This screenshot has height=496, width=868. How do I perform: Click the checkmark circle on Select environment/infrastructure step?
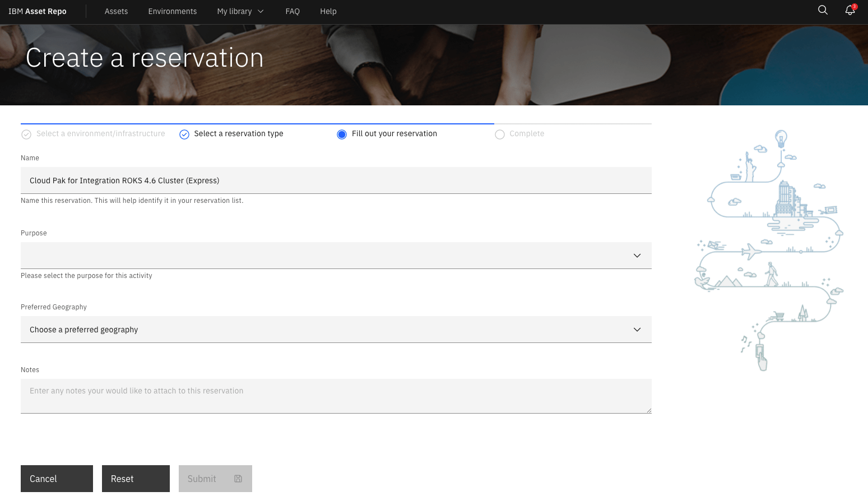(26, 135)
